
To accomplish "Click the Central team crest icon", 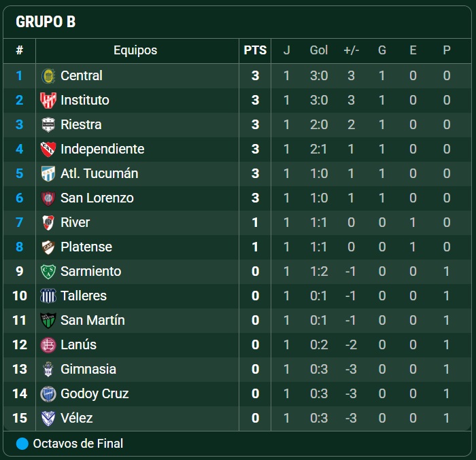I will point(48,75).
